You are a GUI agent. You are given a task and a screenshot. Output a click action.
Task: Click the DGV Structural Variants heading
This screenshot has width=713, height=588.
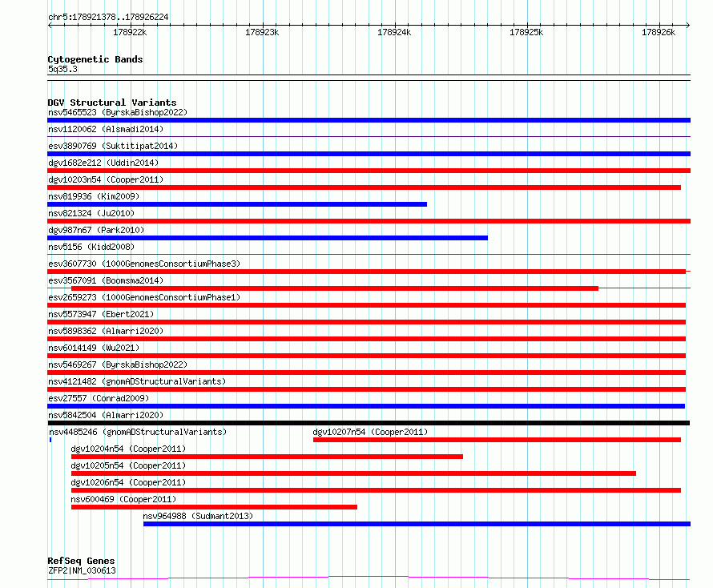(112, 103)
